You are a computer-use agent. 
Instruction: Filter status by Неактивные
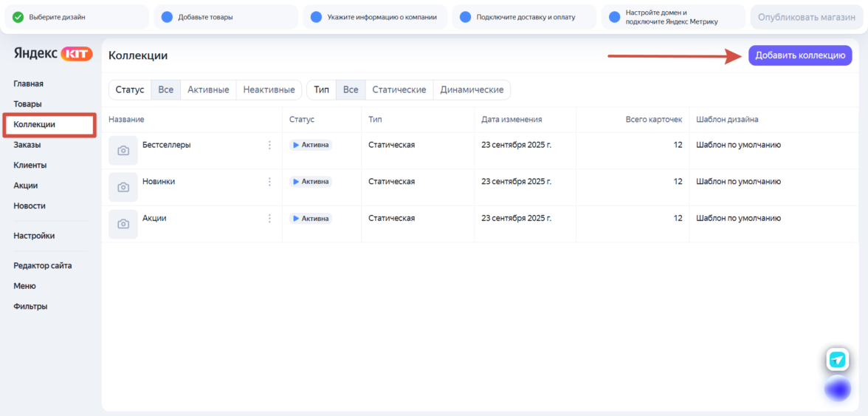point(269,89)
